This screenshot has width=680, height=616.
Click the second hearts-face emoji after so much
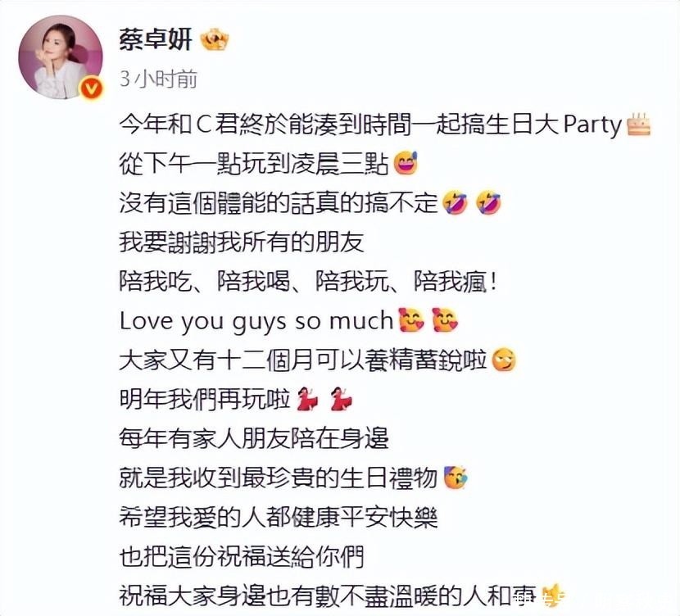[x=445, y=320]
